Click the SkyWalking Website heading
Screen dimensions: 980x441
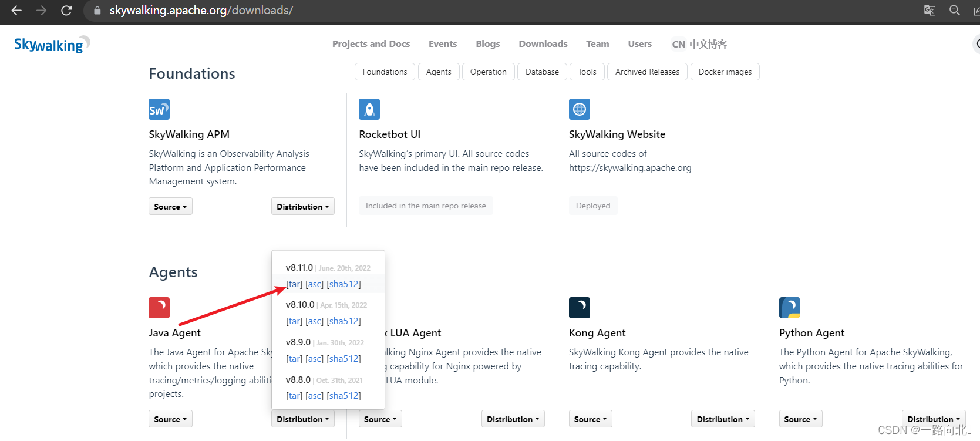tap(617, 134)
